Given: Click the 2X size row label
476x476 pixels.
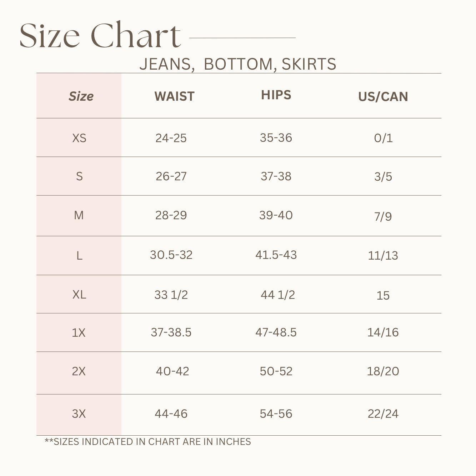Looking at the screenshot, I should coord(79,371).
